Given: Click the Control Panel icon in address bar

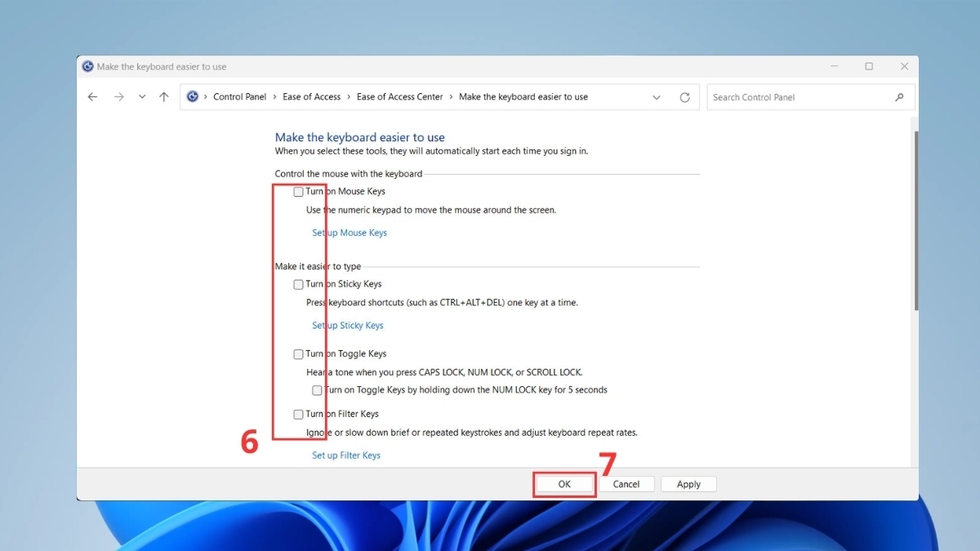Looking at the screenshot, I should tap(193, 96).
